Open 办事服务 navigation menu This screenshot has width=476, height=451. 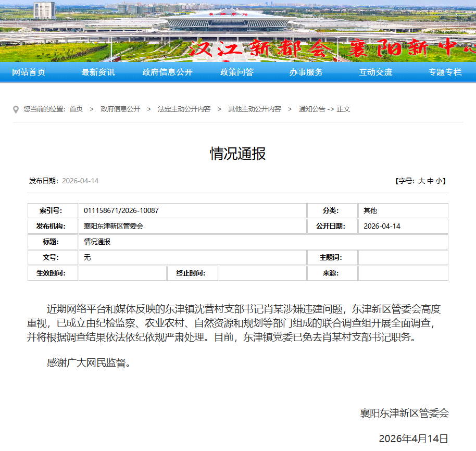306,72
